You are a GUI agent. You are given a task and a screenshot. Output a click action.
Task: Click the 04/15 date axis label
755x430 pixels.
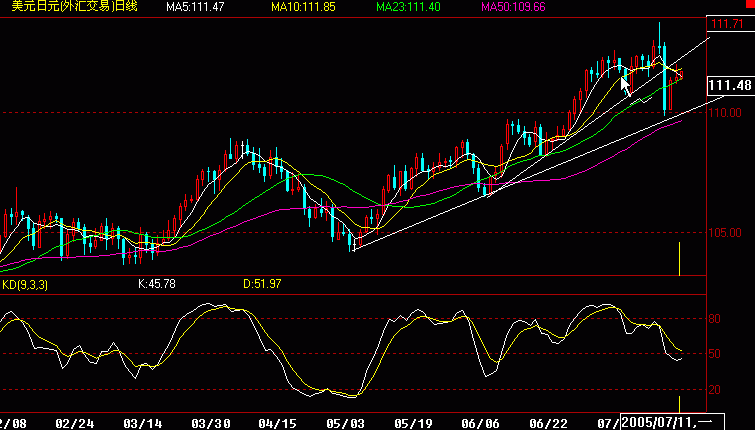point(278,424)
